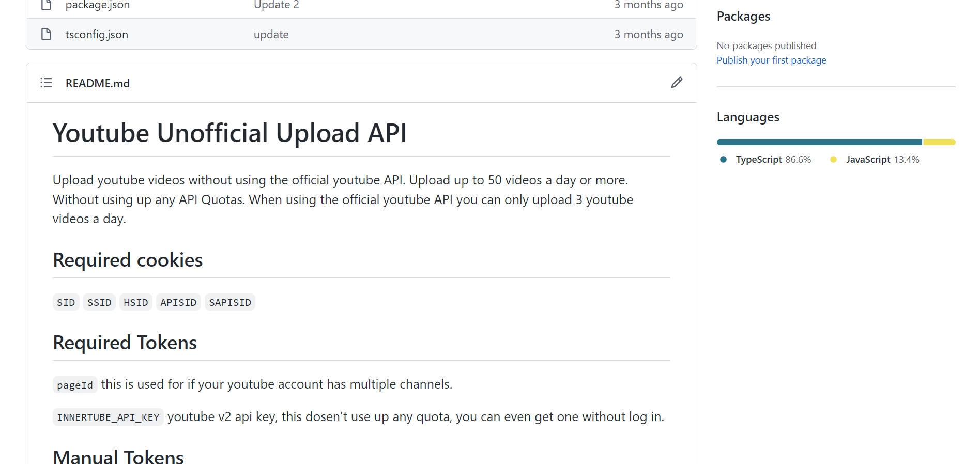Click the Languages heading

[748, 117]
